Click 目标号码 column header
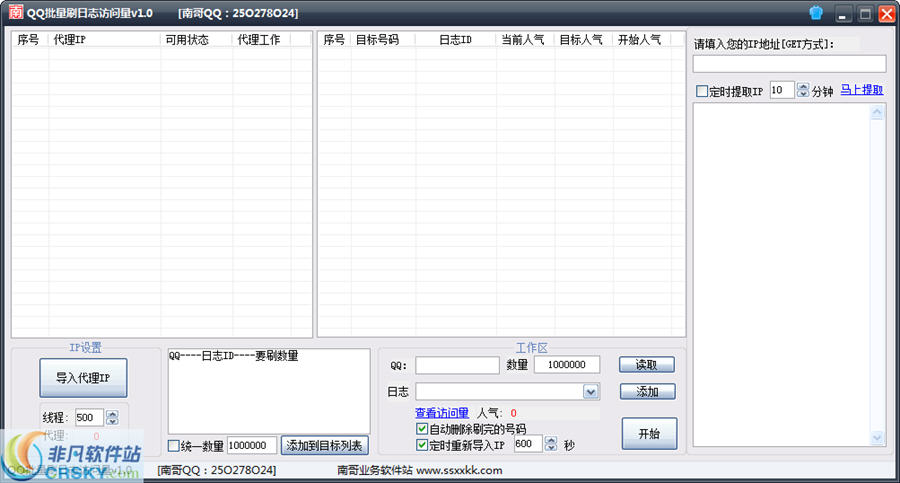The height and width of the screenshot is (483, 900). (383, 39)
